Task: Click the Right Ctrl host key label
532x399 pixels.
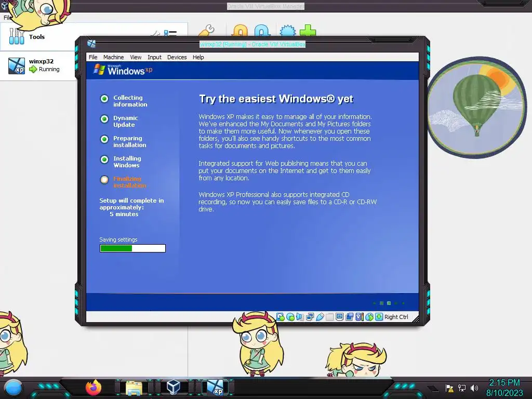Action: coord(396,317)
